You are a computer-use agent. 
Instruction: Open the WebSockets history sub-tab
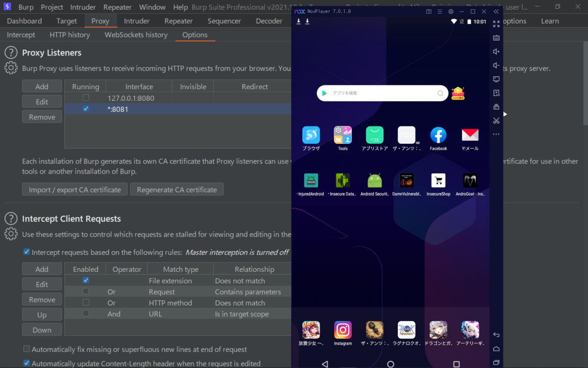coord(136,35)
